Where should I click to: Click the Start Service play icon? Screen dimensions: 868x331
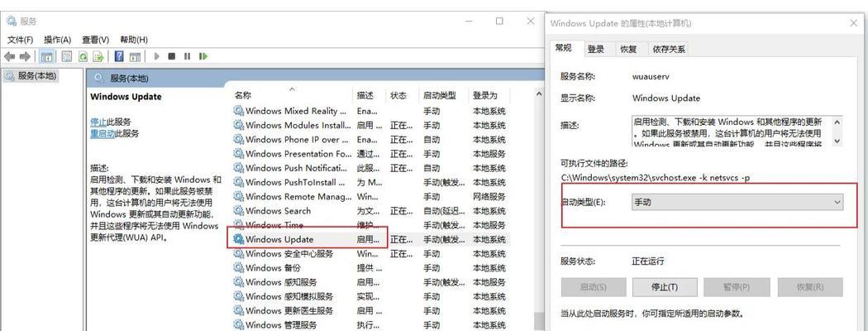(157, 56)
